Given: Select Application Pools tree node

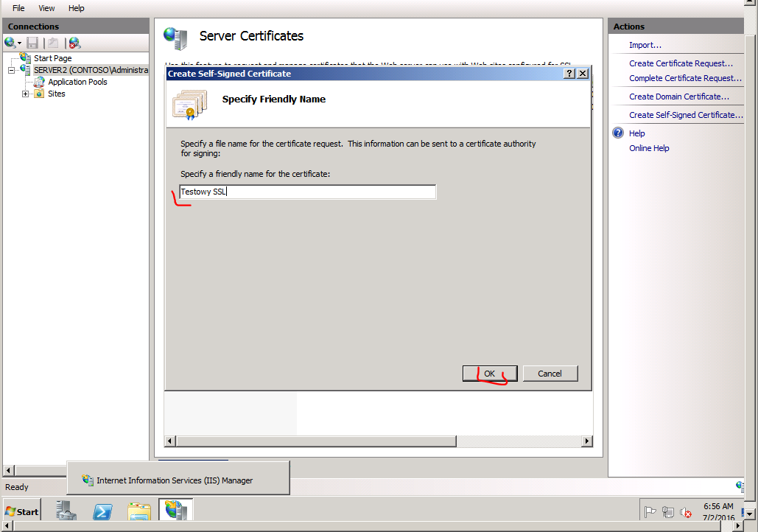Looking at the screenshot, I should pyautogui.click(x=77, y=82).
